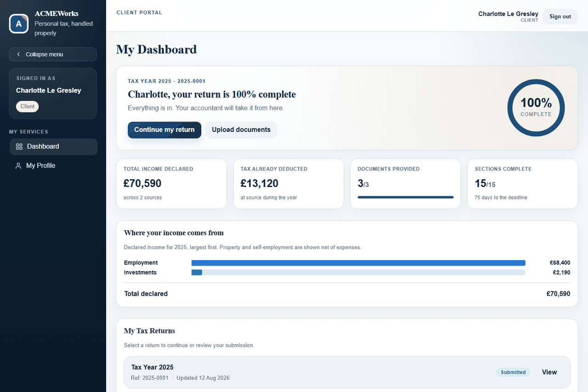Click the 'My Dashboard' page heading
Image resolution: width=588 pixels, height=392 pixels.
click(x=156, y=49)
